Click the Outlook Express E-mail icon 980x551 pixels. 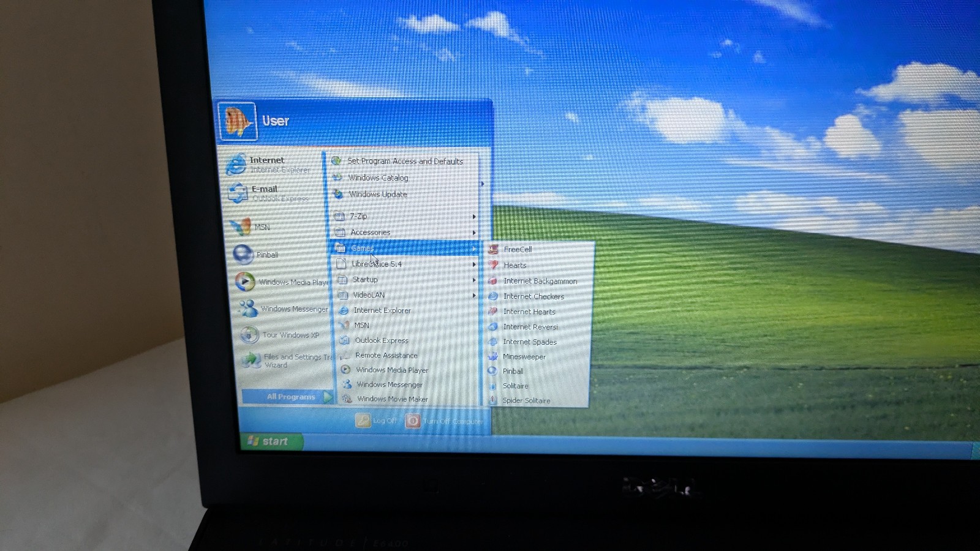pyautogui.click(x=238, y=193)
